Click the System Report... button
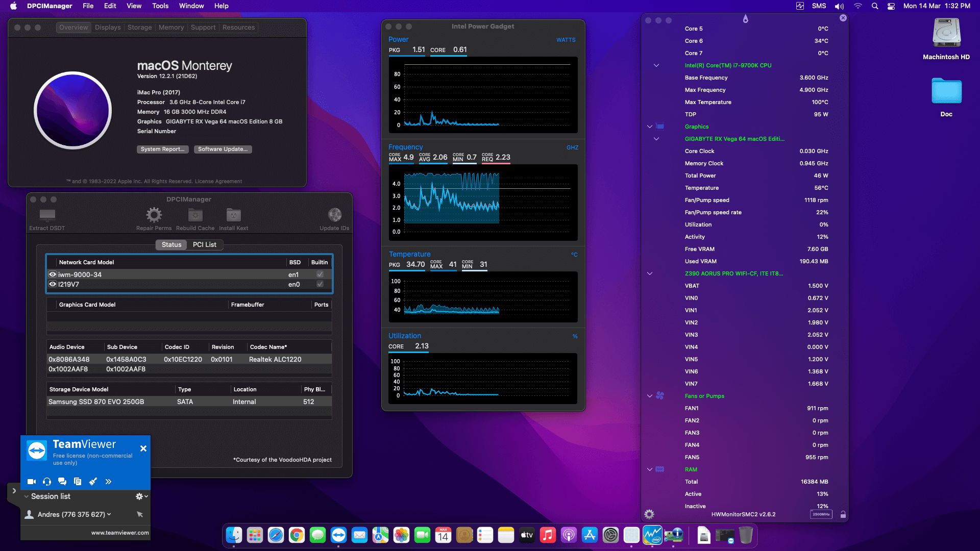The height and width of the screenshot is (551, 980). coord(162,149)
